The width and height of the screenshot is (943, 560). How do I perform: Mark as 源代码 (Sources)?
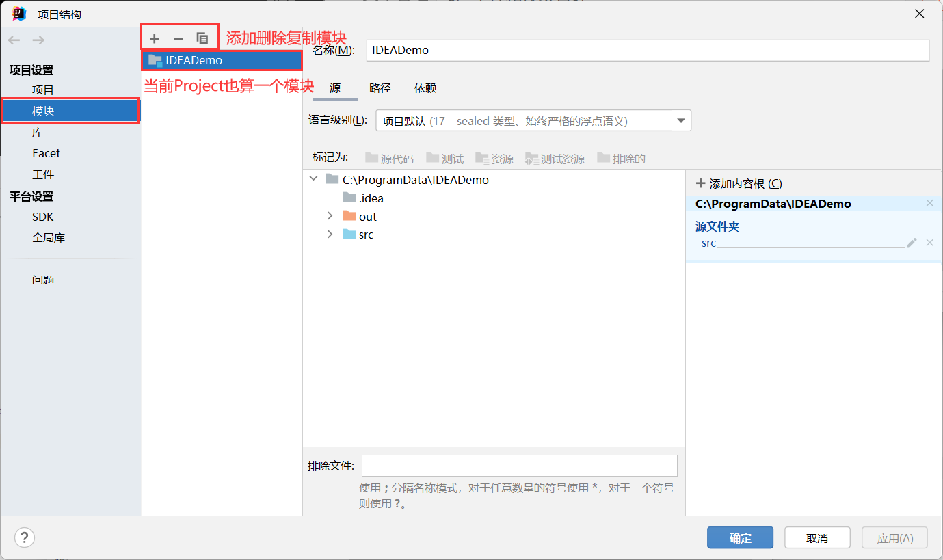point(390,159)
